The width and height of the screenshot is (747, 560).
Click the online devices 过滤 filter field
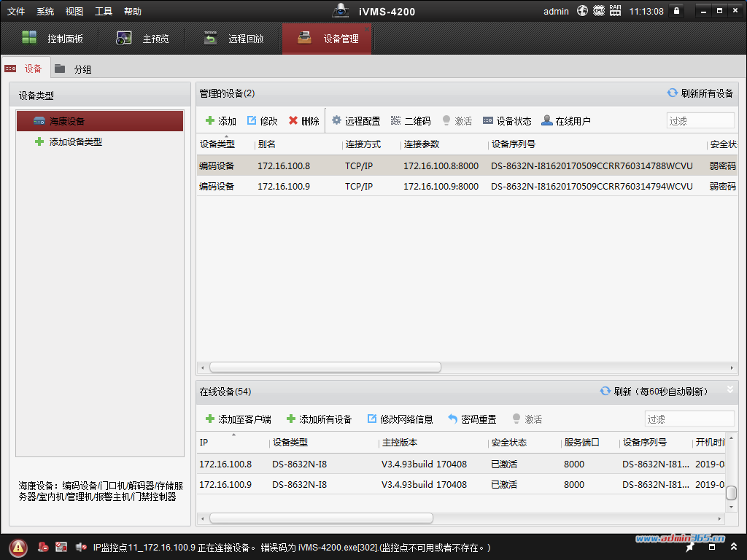(689, 419)
